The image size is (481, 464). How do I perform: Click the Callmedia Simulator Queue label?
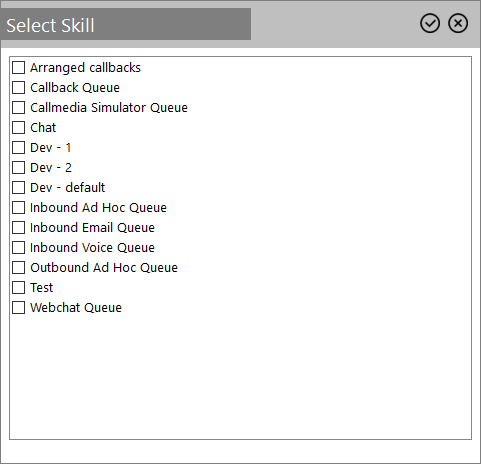coord(109,108)
